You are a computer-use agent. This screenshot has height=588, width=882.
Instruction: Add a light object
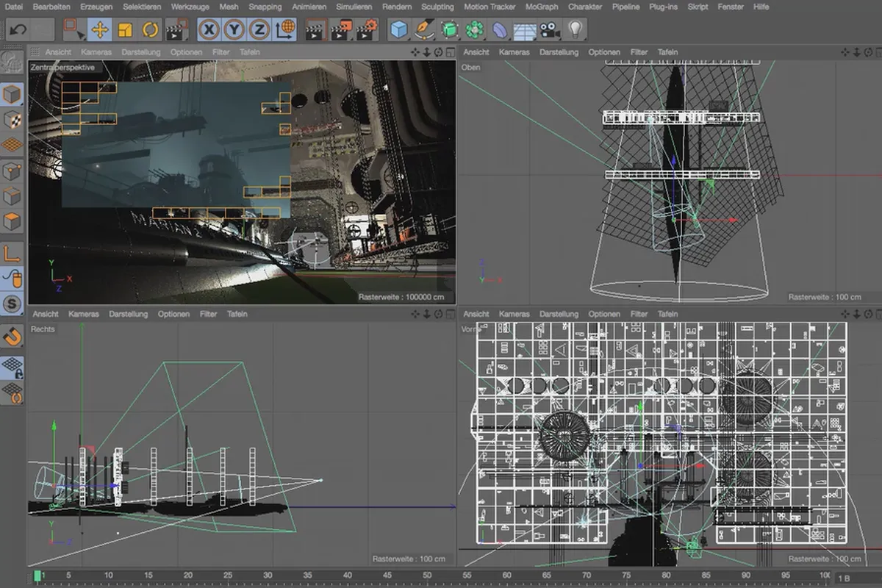[x=575, y=29]
